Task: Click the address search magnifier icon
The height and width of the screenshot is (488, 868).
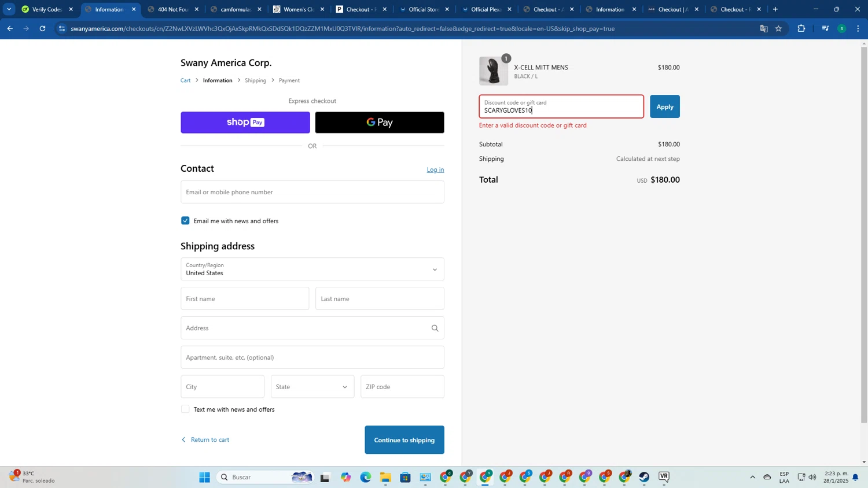Action: point(435,328)
